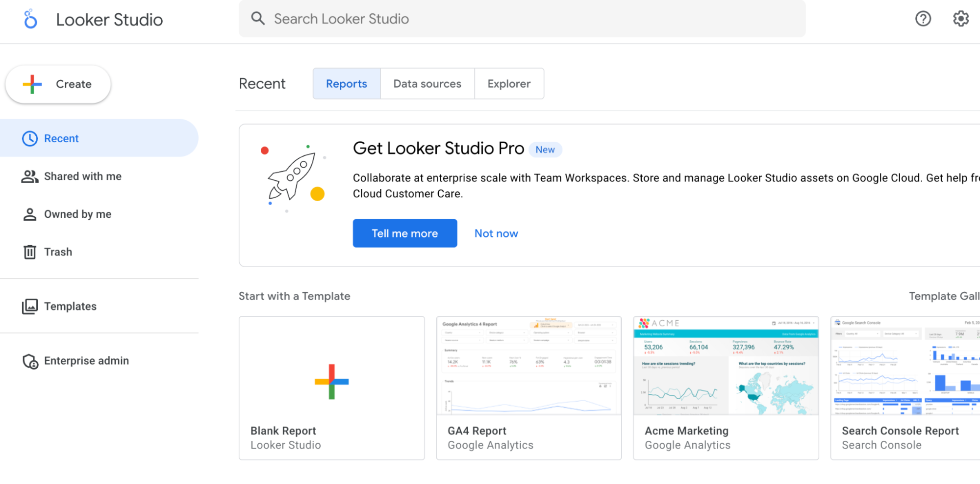Open the help menu
This screenshot has height=484, width=980.
(923, 19)
